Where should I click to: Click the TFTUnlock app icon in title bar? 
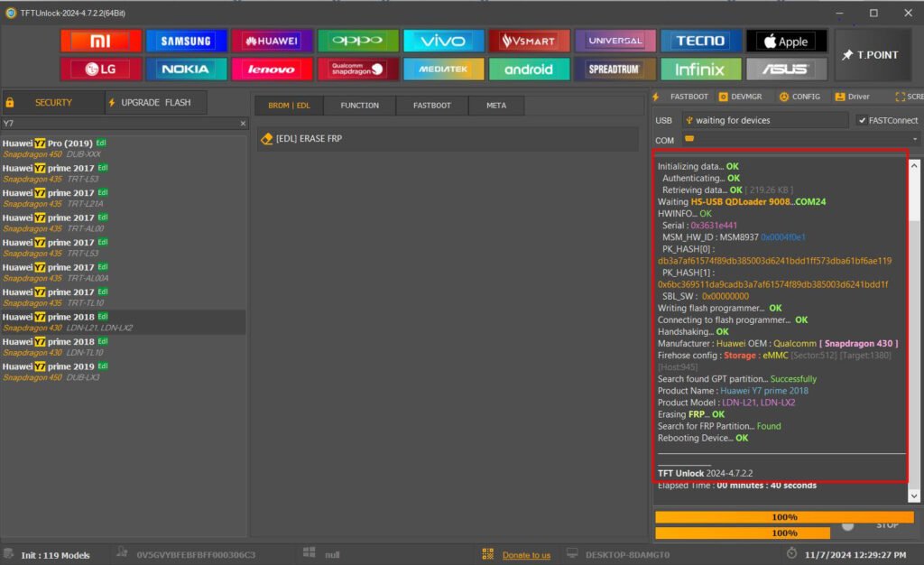(x=11, y=13)
